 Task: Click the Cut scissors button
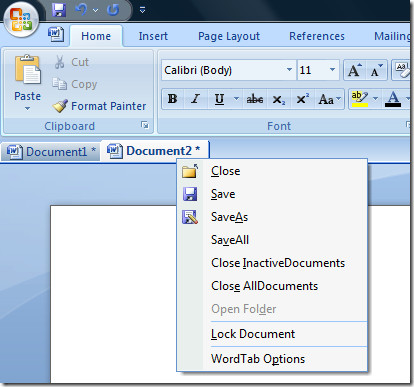click(x=71, y=62)
